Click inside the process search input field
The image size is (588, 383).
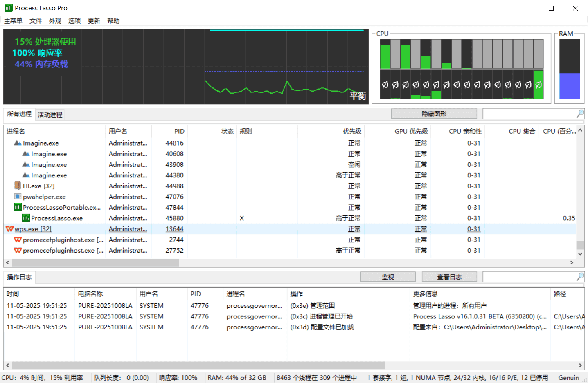(x=528, y=114)
